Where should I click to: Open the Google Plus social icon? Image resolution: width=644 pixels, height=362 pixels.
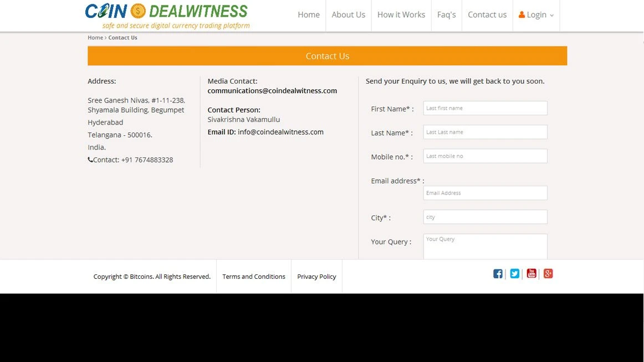click(548, 273)
